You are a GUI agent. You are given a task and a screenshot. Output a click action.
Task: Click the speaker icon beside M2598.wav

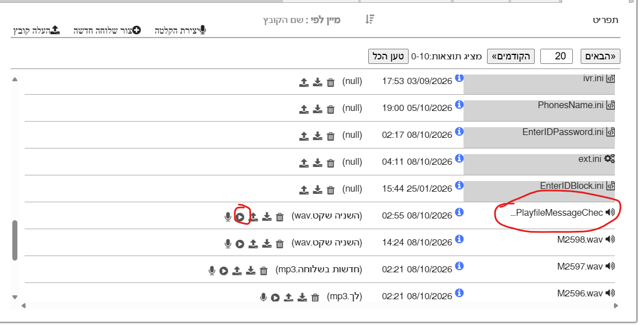click(610, 239)
